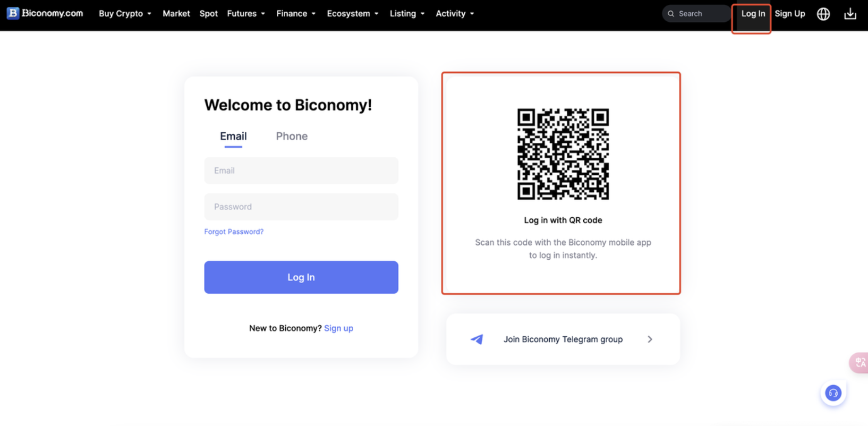Click the Forgot Password link

[x=234, y=232]
